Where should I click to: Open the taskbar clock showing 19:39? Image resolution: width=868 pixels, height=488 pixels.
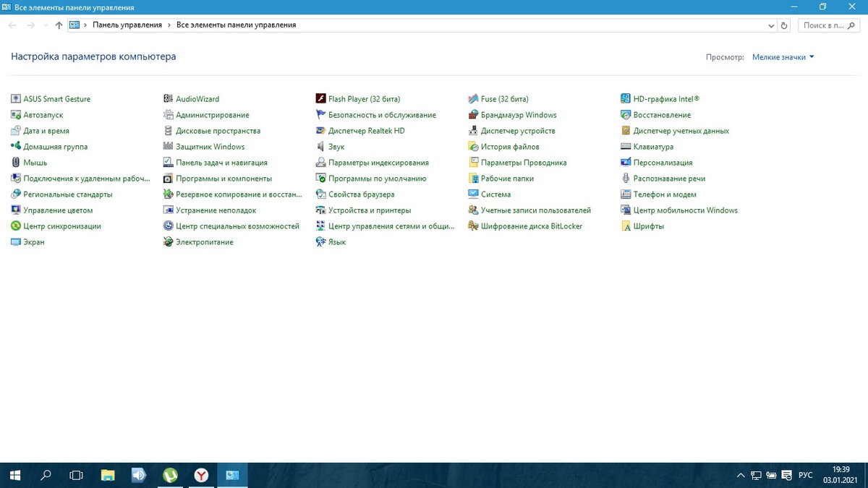tap(841, 475)
